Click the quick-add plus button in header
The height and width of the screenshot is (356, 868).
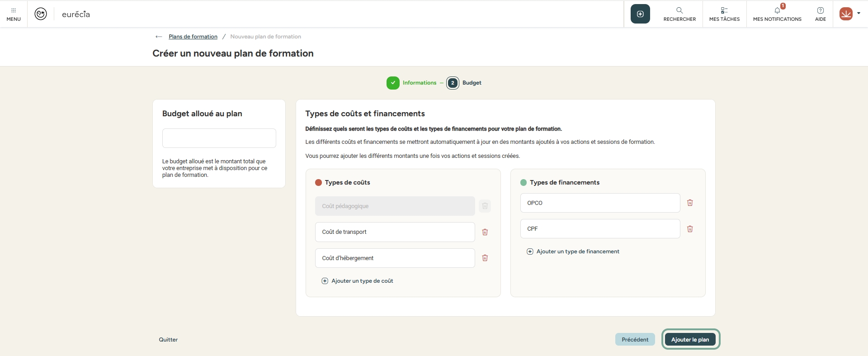(x=640, y=14)
